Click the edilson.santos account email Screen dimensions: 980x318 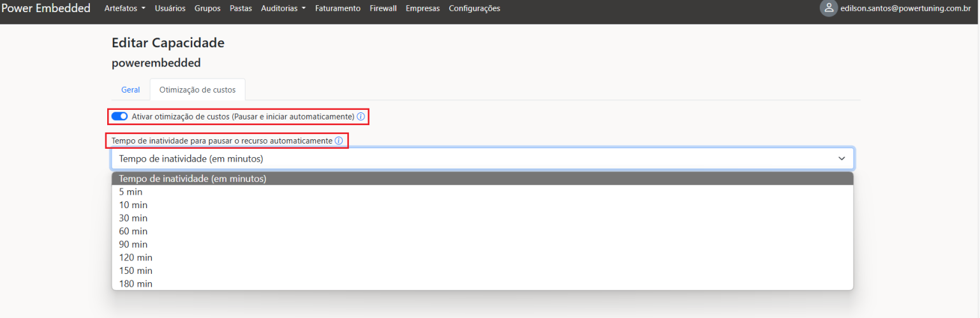coord(905,8)
